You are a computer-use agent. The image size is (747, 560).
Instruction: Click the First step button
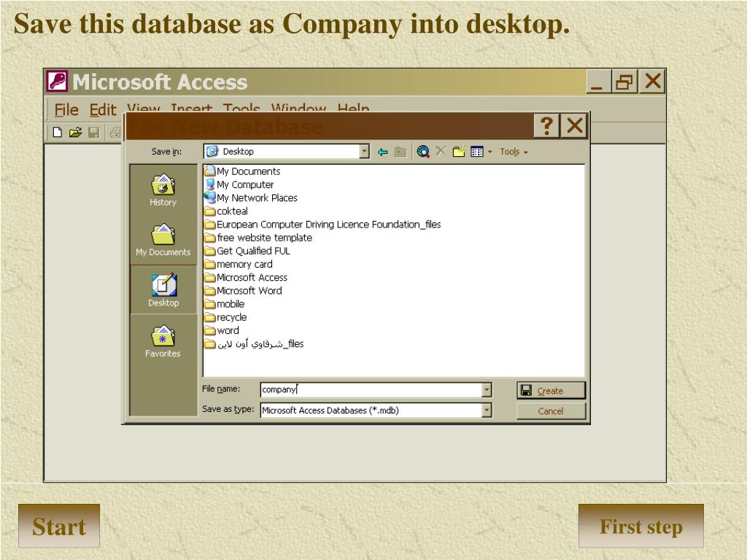(640, 526)
